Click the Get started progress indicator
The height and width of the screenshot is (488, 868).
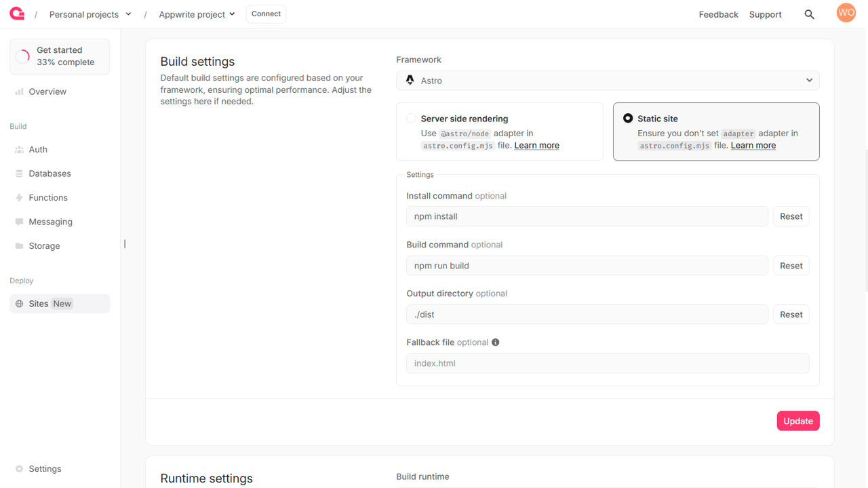coord(23,56)
